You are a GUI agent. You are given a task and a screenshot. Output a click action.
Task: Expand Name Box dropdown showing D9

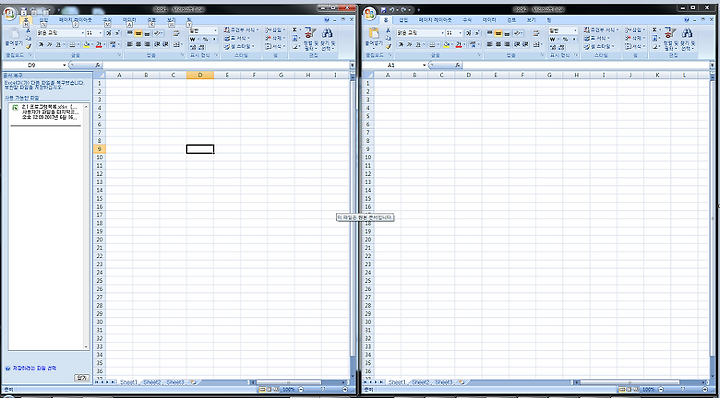64,65
